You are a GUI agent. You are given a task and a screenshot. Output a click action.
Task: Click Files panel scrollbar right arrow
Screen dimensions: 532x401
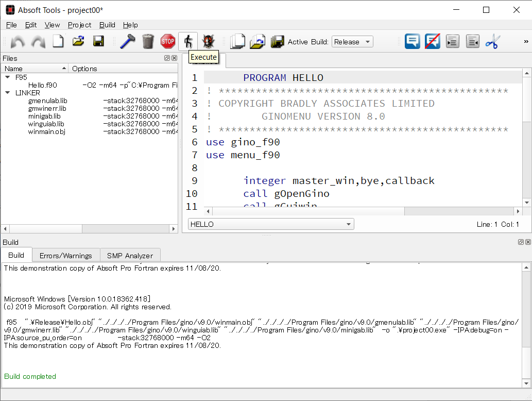coord(174,229)
